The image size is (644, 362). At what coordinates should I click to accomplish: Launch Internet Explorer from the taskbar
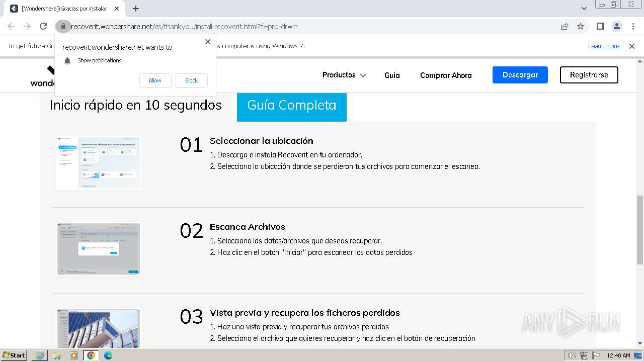tap(40, 355)
